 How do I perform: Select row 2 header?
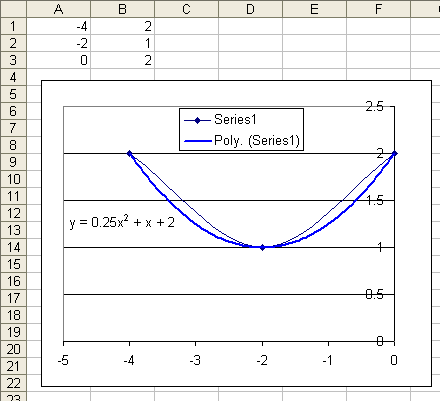pos(13,43)
